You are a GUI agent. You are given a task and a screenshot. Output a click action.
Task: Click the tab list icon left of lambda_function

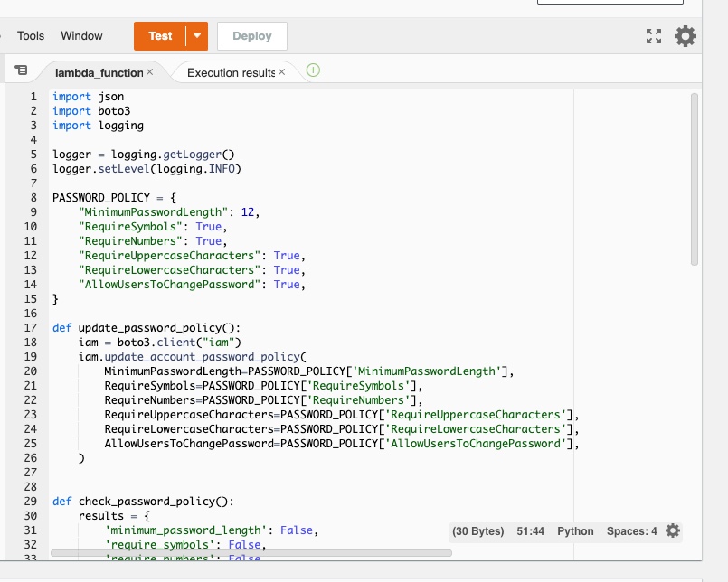[x=22, y=69]
